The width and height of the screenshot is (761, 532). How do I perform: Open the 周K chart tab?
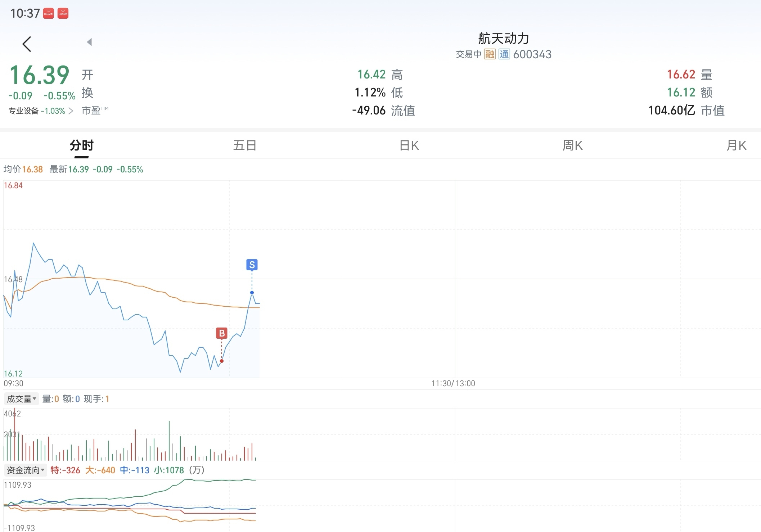(x=572, y=145)
